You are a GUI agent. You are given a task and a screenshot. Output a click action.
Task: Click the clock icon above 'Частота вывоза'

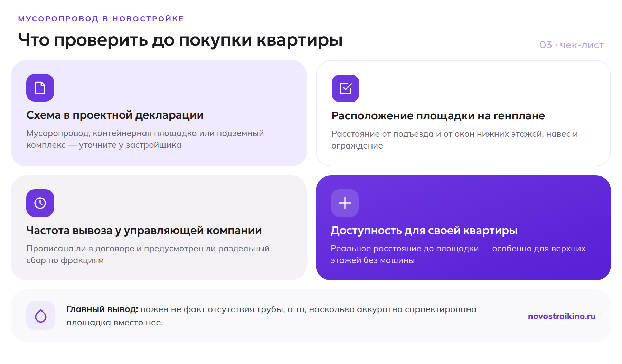[40, 203]
